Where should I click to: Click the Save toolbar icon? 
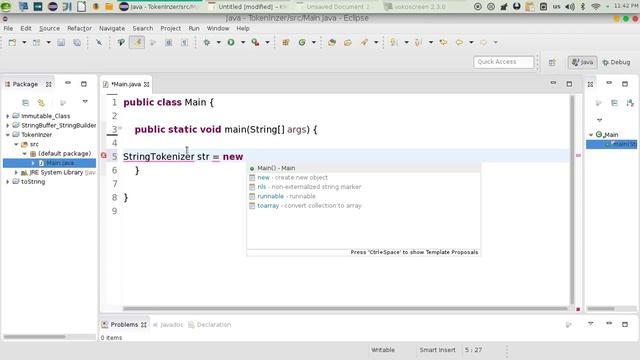(x=61, y=42)
